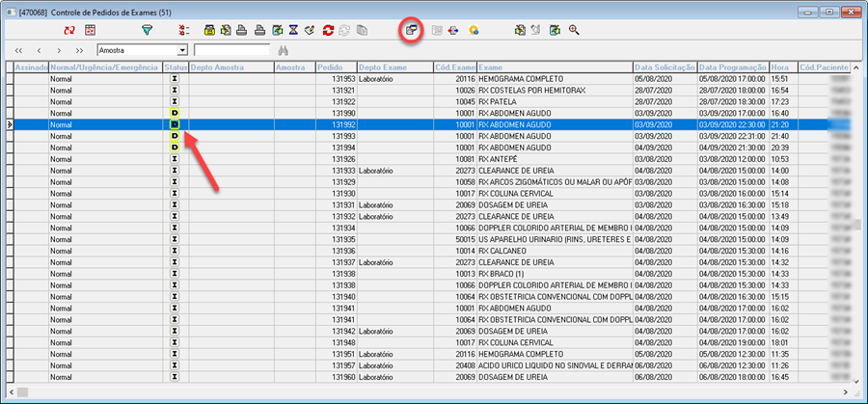The height and width of the screenshot is (404, 868).
Task: Click the red and blue arrows icon
Action: point(453,31)
